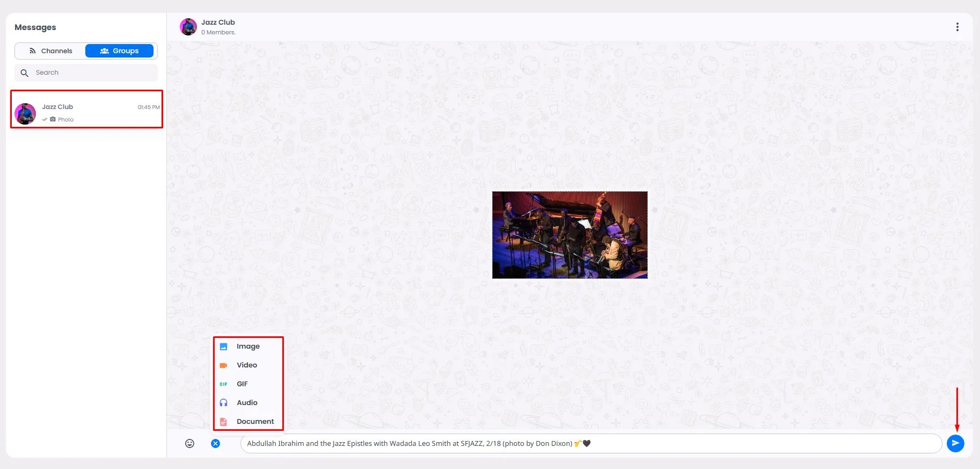The image size is (980, 469).
Task: Click the camera Photo icon in conversation preview
Action: coord(53,119)
